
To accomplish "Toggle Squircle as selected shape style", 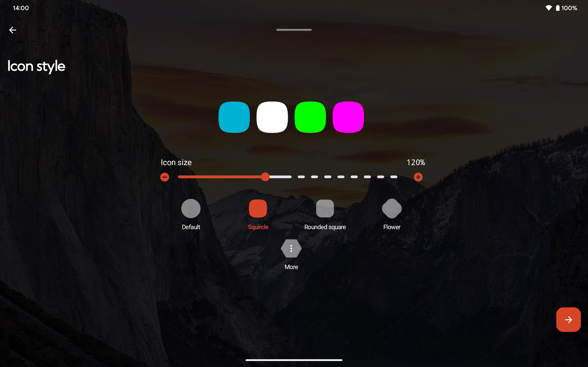I will click(x=257, y=209).
